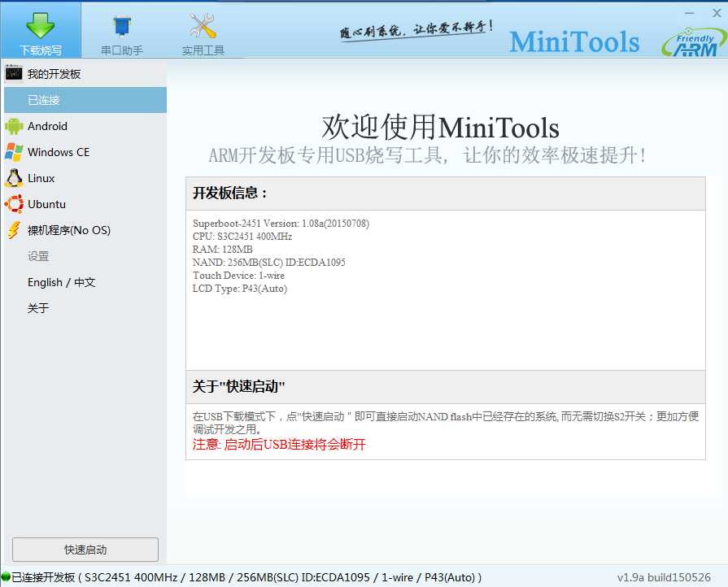
Task: Click the Superboot-2451 Version line
Action: pos(281,224)
